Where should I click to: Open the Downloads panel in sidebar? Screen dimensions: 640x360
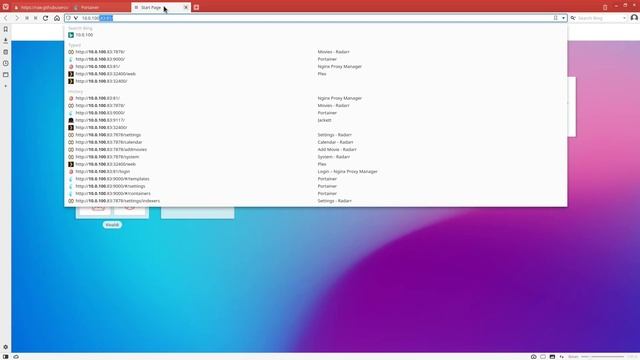[x=6, y=40]
